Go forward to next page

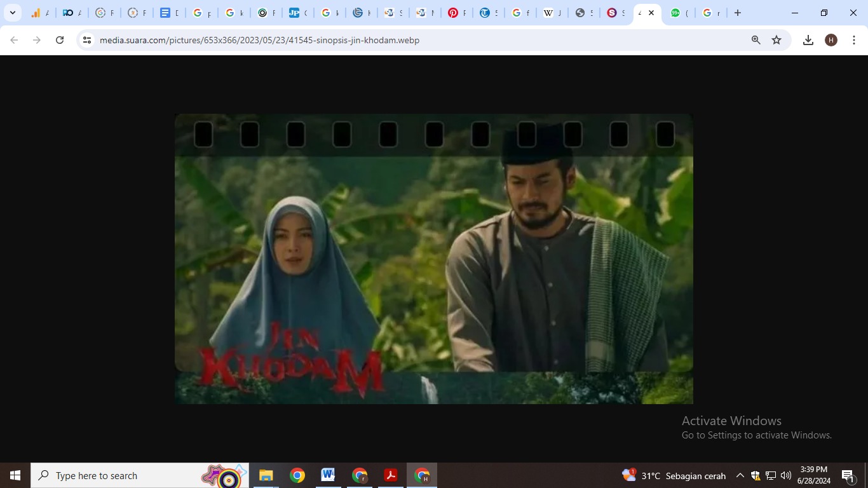pos(37,40)
